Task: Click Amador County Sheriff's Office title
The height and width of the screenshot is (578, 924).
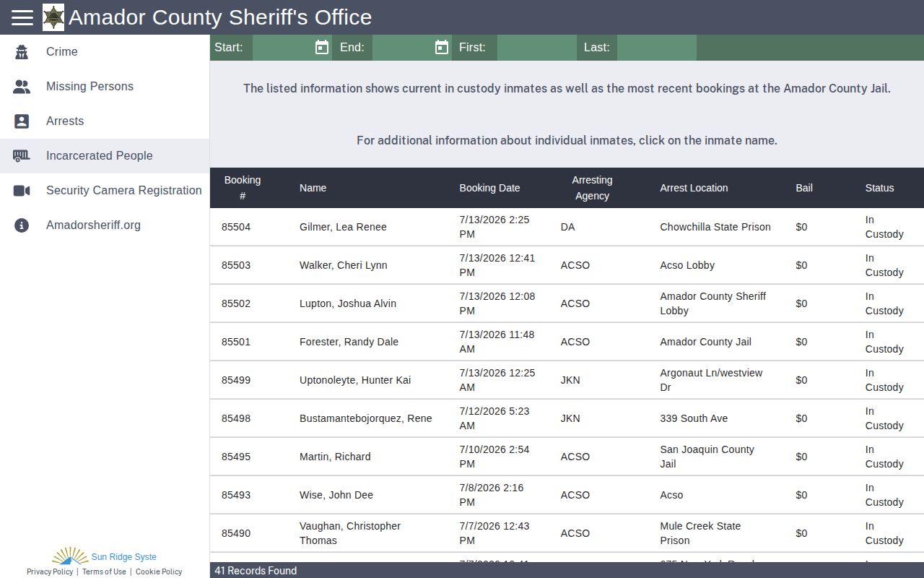Action: tap(220, 17)
